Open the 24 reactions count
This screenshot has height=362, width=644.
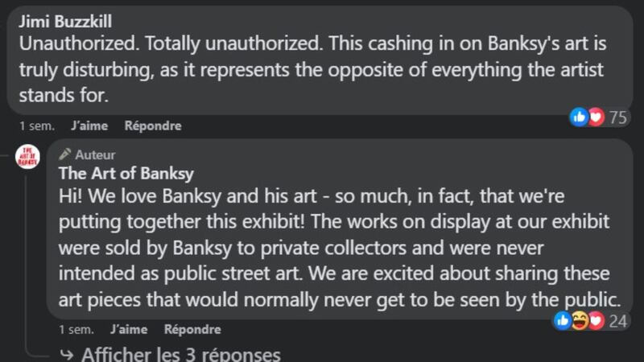pyautogui.click(x=618, y=321)
